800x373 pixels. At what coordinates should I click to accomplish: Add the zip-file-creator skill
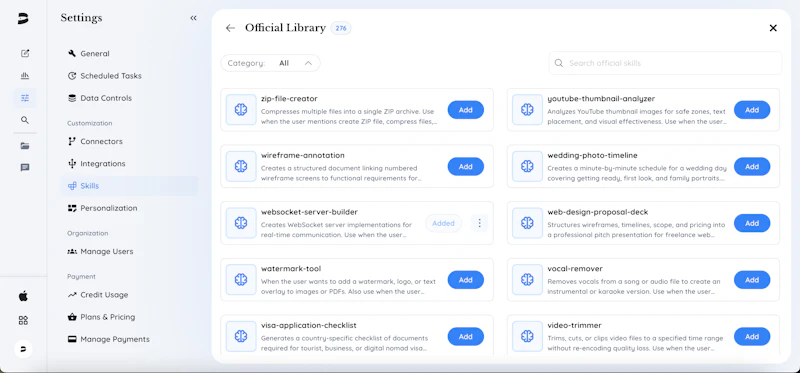click(x=465, y=110)
